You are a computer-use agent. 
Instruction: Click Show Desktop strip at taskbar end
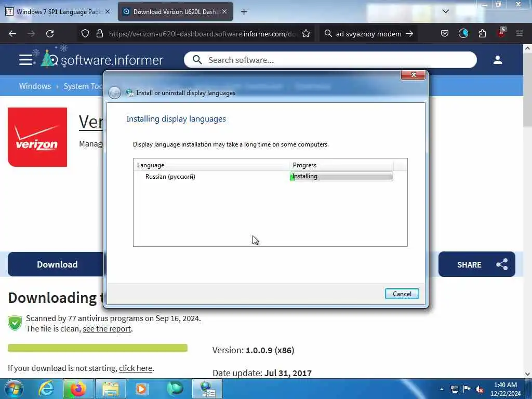click(528, 389)
